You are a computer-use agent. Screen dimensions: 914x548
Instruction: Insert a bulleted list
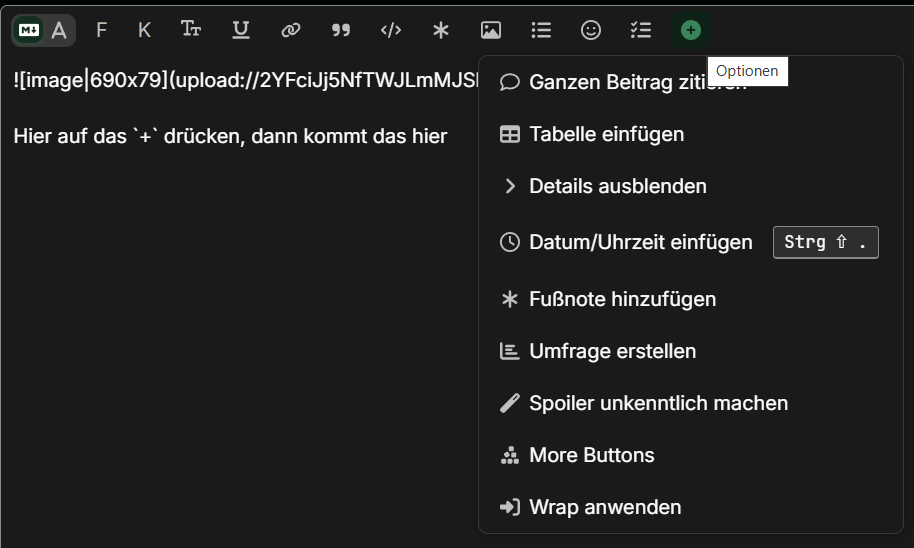click(541, 30)
